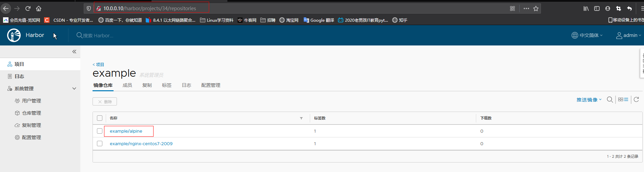Collapse the 系统管理 section chevron
This screenshot has width=644, height=172.
click(x=74, y=89)
